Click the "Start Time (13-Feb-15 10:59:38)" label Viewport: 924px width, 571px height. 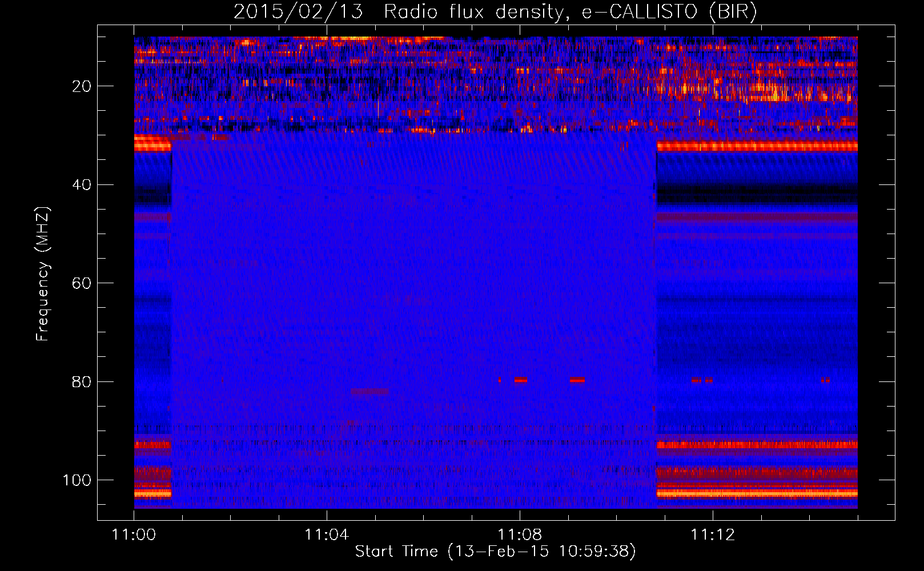496,552
